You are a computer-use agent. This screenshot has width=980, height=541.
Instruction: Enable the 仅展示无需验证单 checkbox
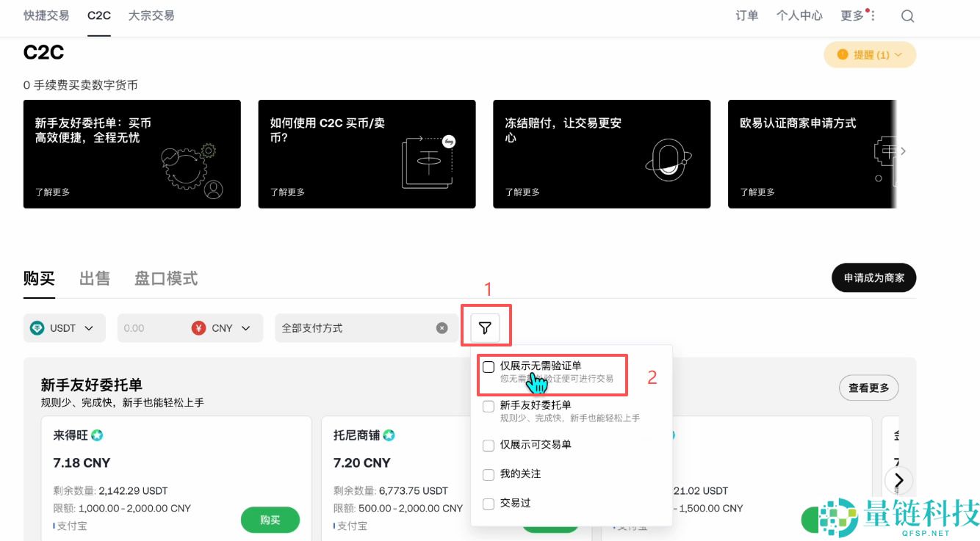(489, 366)
